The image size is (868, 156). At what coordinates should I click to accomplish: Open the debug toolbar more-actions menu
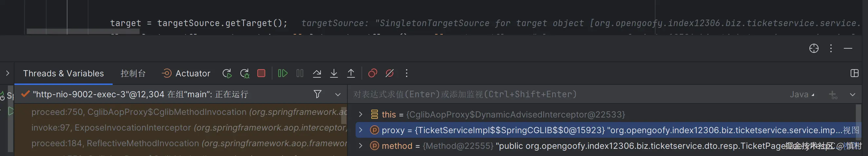pyautogui.click(x=407, y=73)
